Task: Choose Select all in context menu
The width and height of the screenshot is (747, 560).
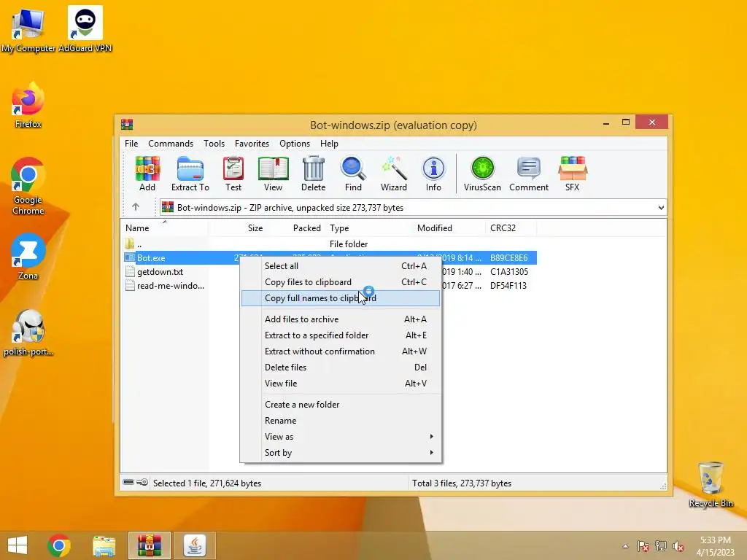Action: (340, 266)
